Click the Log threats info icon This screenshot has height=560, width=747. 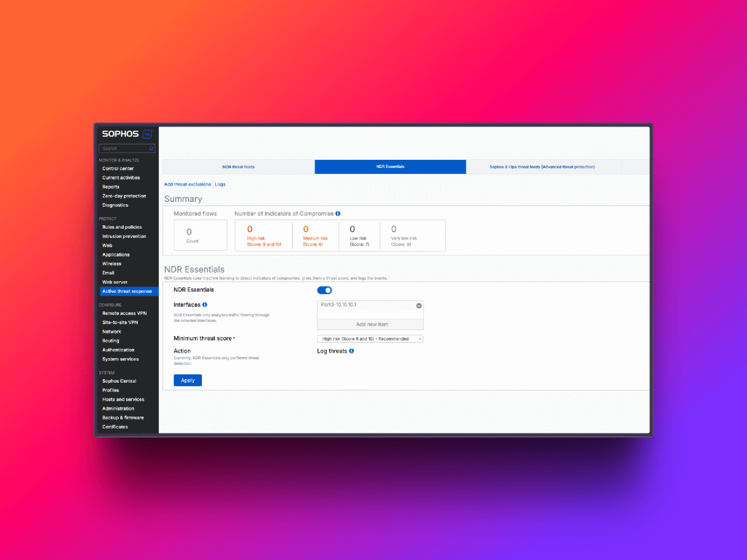pos(351,351)
